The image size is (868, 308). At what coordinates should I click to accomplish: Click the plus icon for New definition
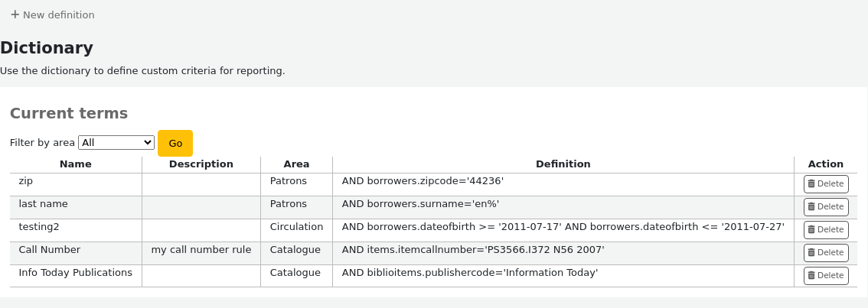point(15,15)
